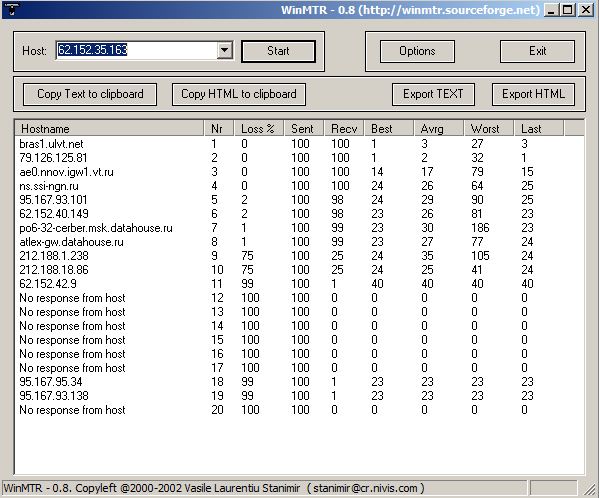The image size is (599, 498).
Task: Select the bras1.ulvt.net row
Action: [300, 144]
